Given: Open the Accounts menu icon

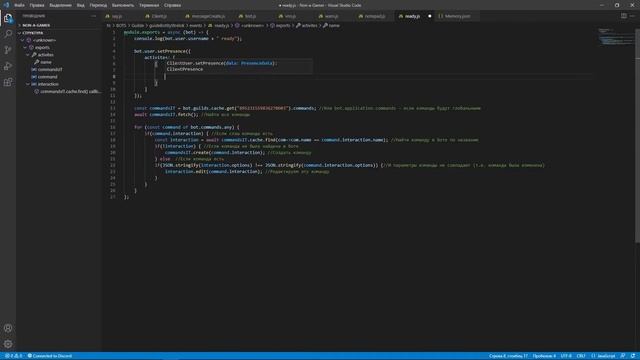Looking at the screenshot, I should click(8, 328).
